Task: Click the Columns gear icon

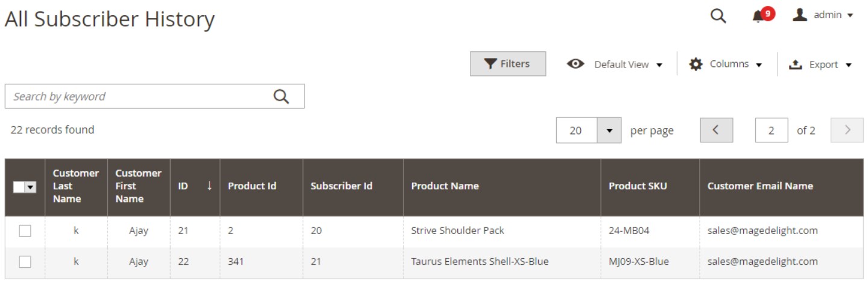Action: [695, 64]
